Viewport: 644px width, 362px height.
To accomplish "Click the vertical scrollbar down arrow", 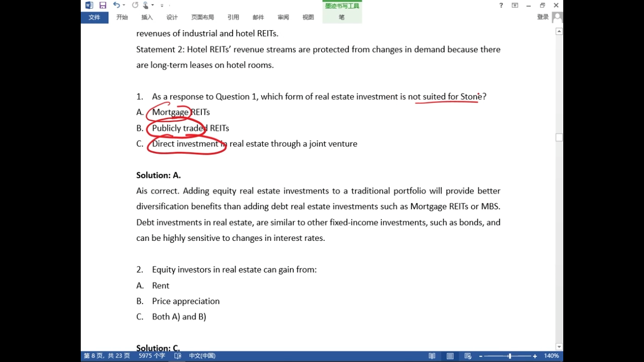I will click(x=559, y=347).
